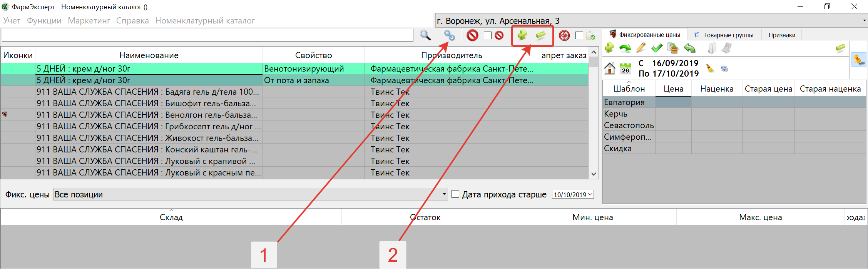Click the broom clear icon

coord(710,69)
